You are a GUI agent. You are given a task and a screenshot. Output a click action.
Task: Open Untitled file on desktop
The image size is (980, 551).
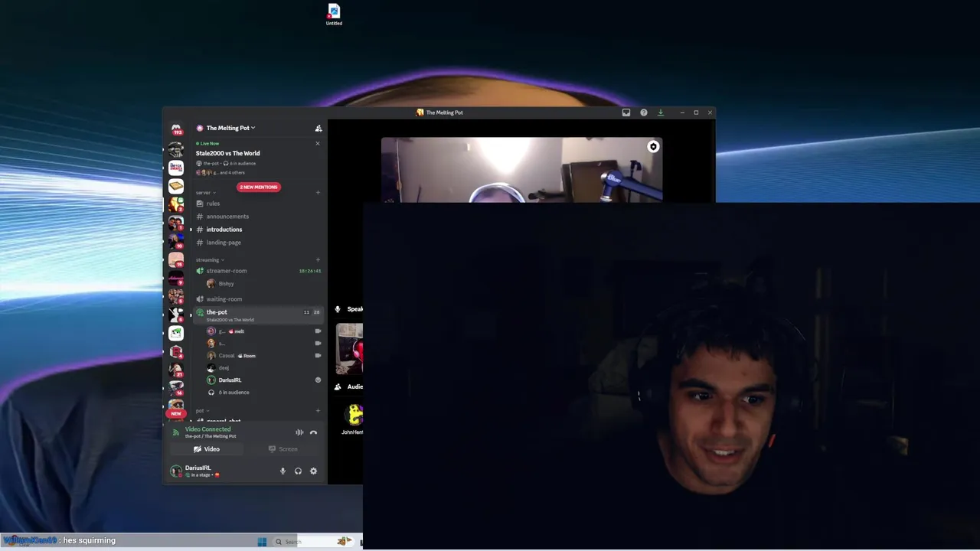click(x=334, y=15)
